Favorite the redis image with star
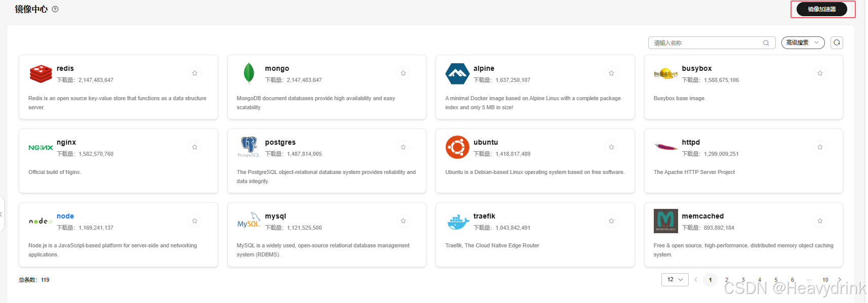The width and height of the screenshot is (868, 303). (x=194, y=73)
